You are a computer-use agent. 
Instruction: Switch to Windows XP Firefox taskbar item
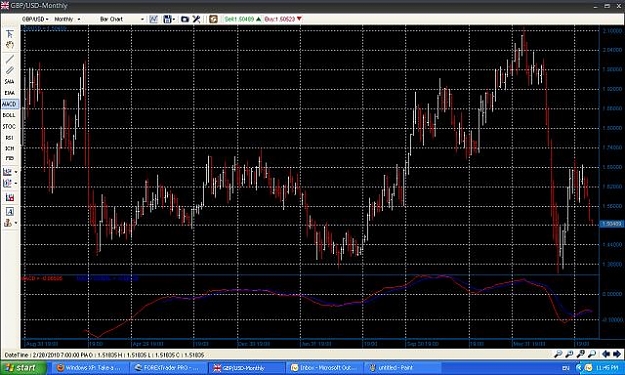click(90, 368)
